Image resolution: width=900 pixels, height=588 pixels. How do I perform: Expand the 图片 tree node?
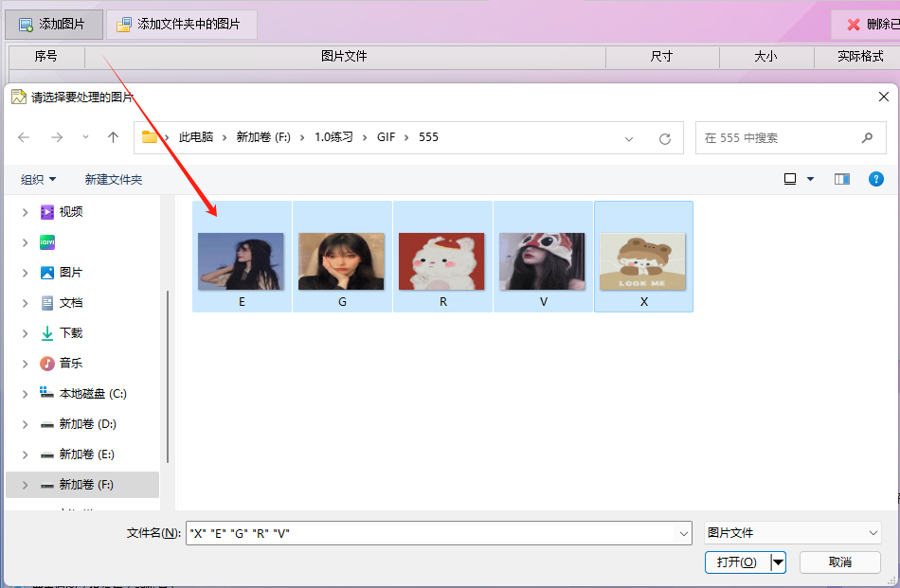coord(25,273)
